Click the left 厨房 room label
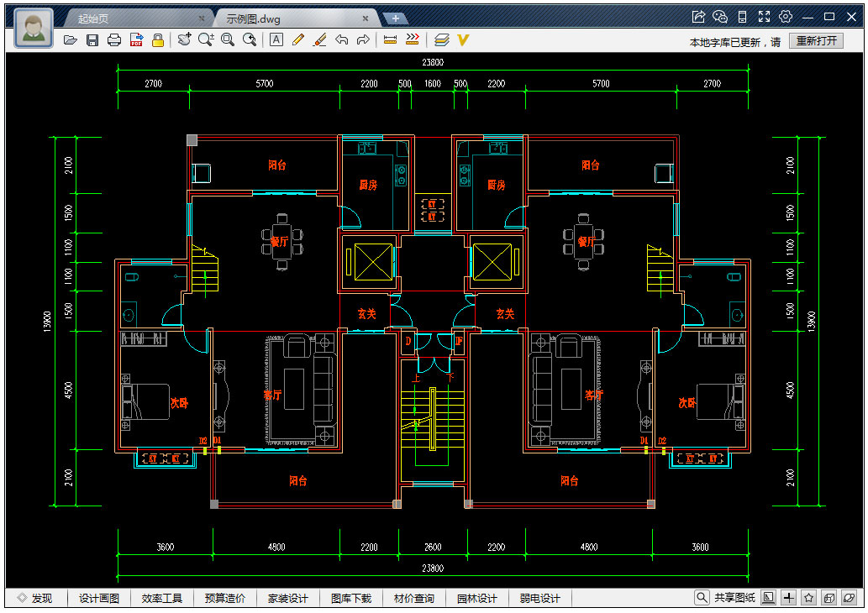Image resolution: width=868 pixels, height=613 pixels. (x=368, y=185)
